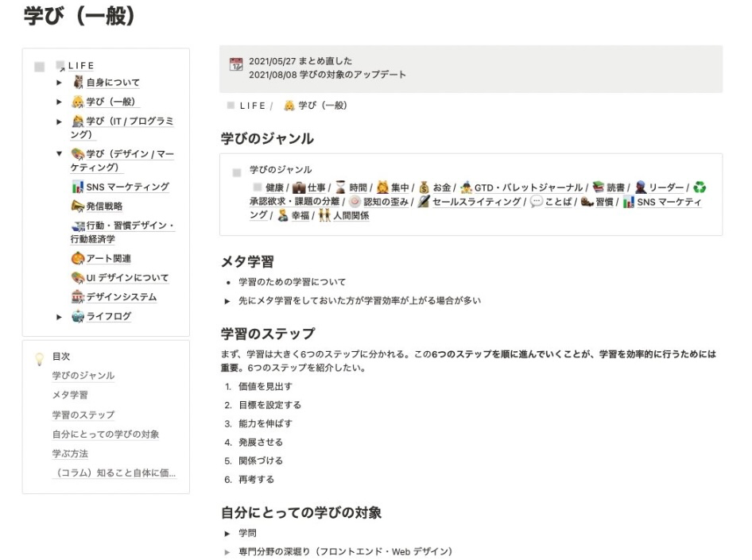Click the lightbulb icon next to 目次
752x560 pixels.
click(x=39, y=358)
